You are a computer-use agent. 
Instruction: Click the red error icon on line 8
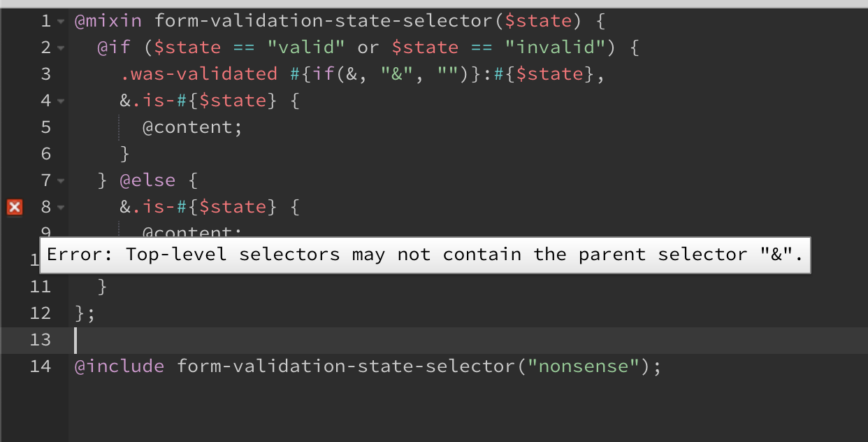tap(15, 207)
